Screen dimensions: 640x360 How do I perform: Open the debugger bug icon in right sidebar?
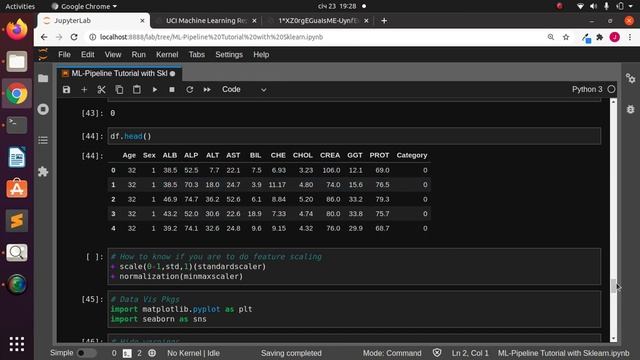(x=631, y=109)
